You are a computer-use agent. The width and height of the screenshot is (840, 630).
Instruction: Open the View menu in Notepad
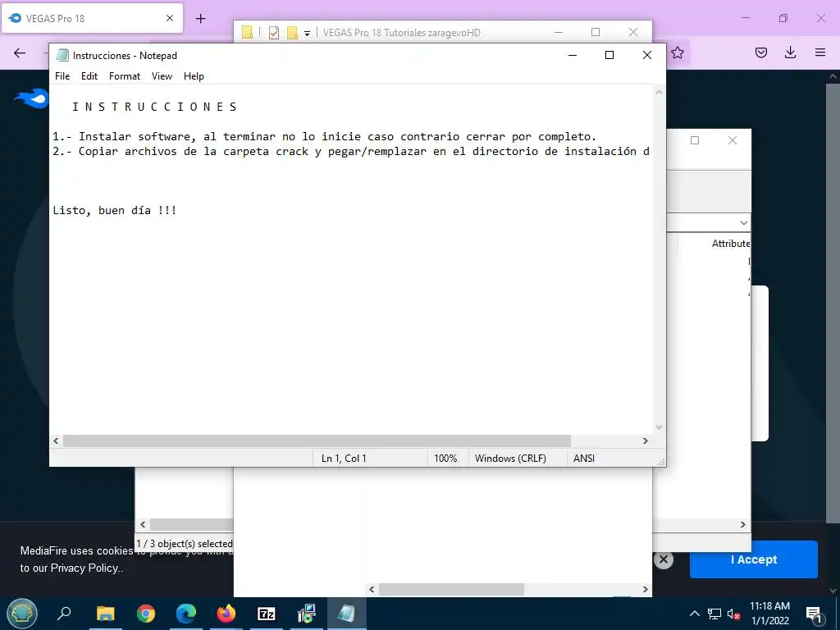coord(162,76)
